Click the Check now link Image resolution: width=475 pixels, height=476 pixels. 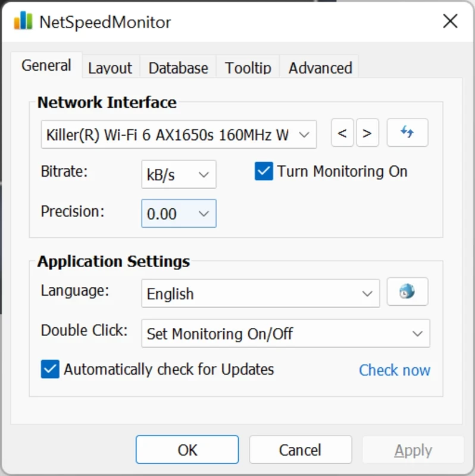pyautogui.click(x=394, y=370)
